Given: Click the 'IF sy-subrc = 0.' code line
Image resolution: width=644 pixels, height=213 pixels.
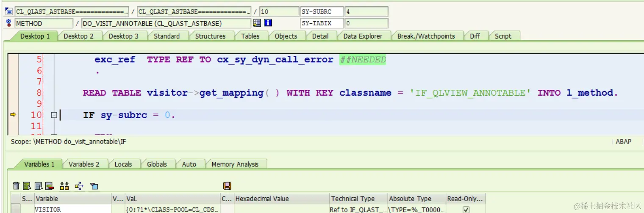Looking at the screenshot, I should point(129,115).
